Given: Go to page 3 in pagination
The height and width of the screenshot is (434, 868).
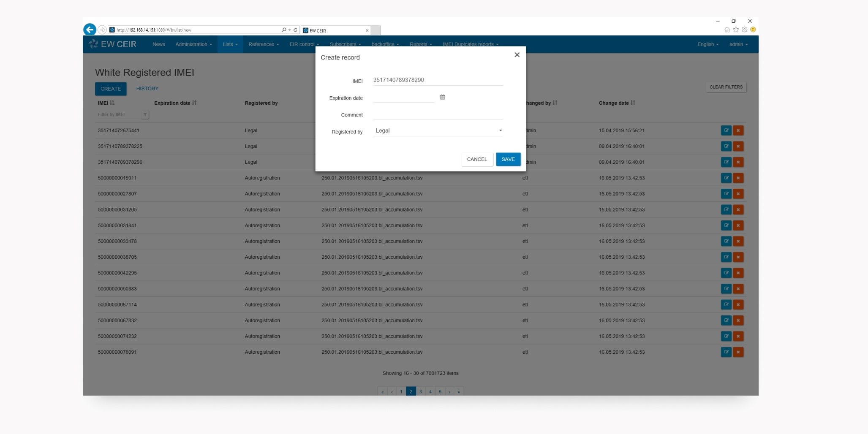Looking at the screenshot, I should (x=421, y=391).
